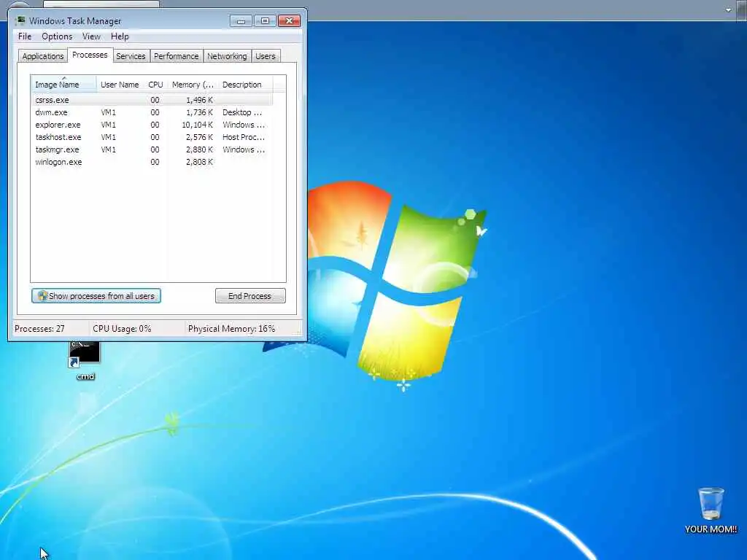Select the explorer.exe process row
This screenshot has width=747, height=560.
pyautogui.click(x=152, y=125)
